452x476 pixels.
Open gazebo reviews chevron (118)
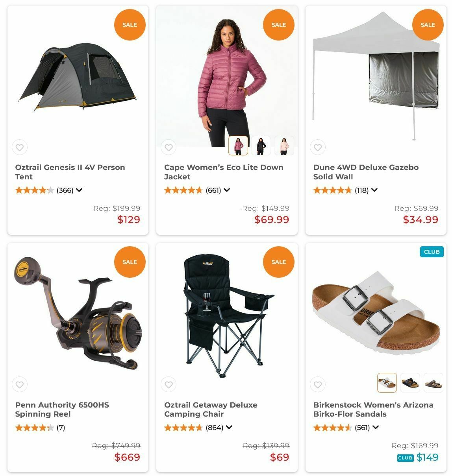[374, 190]
